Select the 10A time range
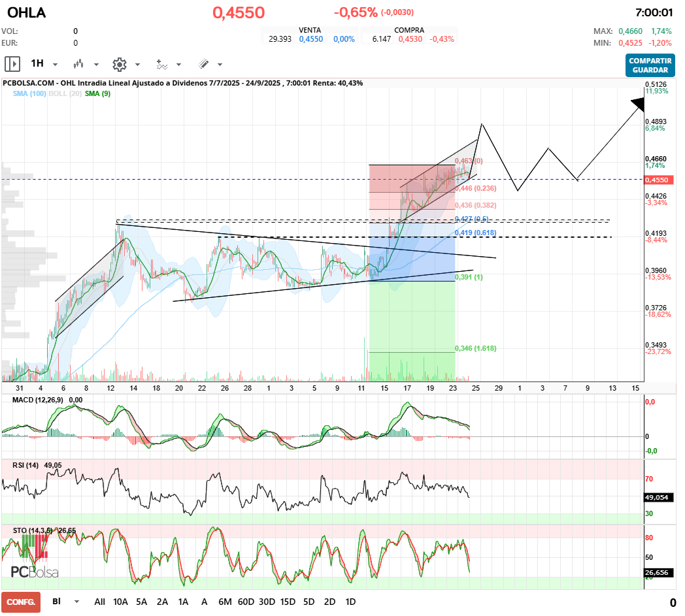 coord(120,602)
